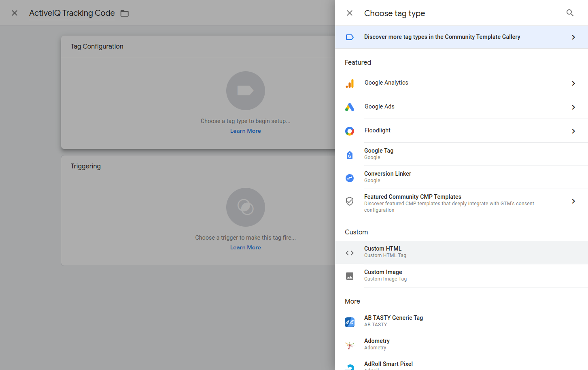Click the Google Analytics bar chart icon
The width and height of the screenshot is (588, 370).
(350, 83)
